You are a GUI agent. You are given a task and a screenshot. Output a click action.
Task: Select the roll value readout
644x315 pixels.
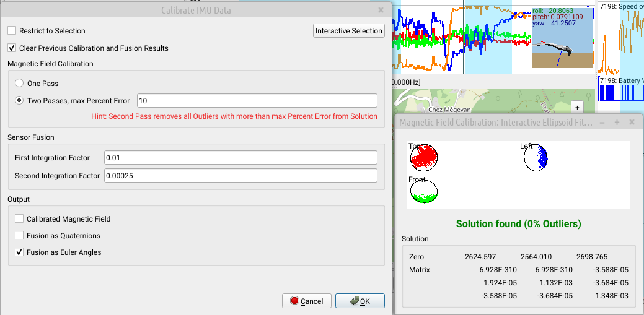[554, 11]
